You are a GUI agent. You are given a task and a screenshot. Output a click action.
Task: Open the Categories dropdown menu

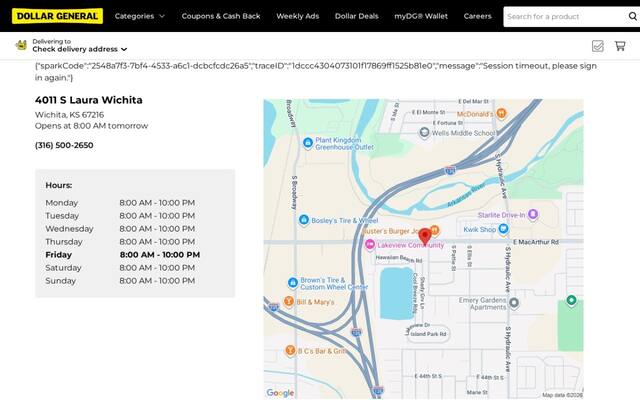pos(140,16)
